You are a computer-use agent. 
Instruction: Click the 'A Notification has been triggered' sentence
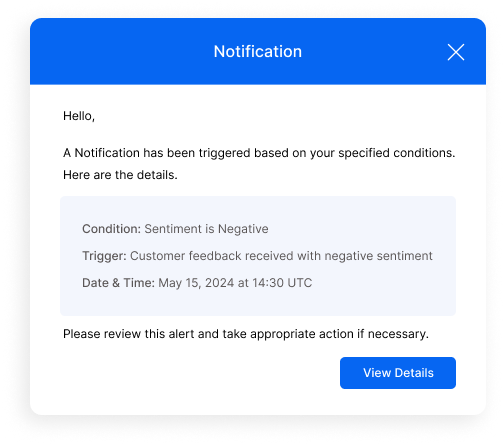(259, 153)
